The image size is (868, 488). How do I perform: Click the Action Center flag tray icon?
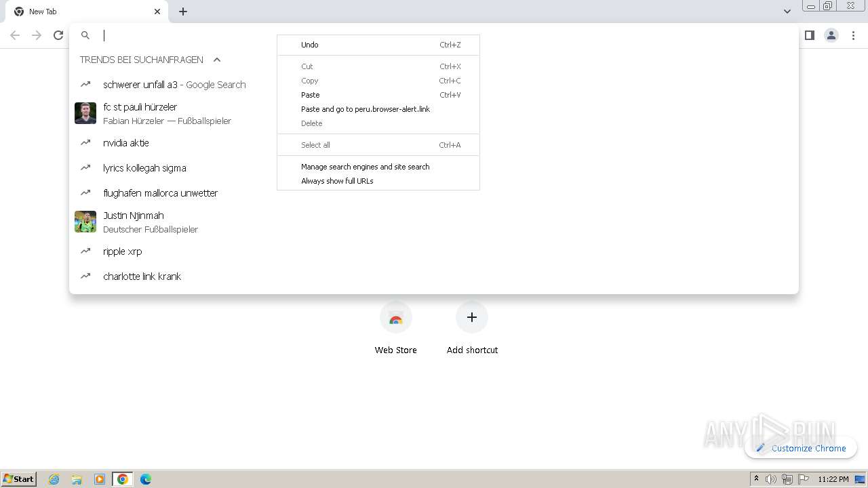tap(804, 479)
